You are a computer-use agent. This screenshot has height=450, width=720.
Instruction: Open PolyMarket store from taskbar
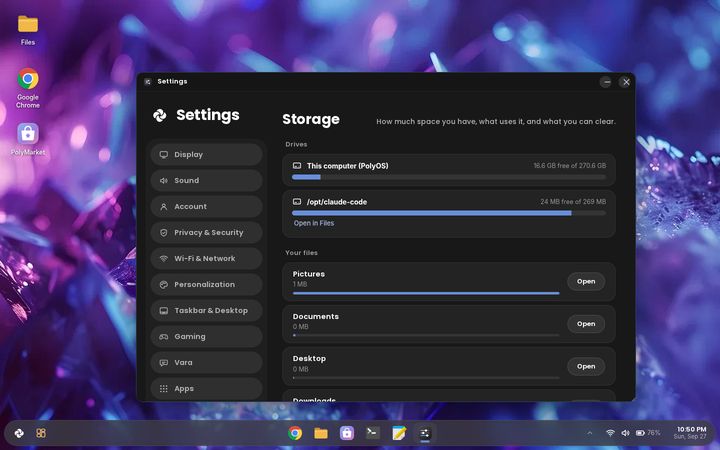347,433
